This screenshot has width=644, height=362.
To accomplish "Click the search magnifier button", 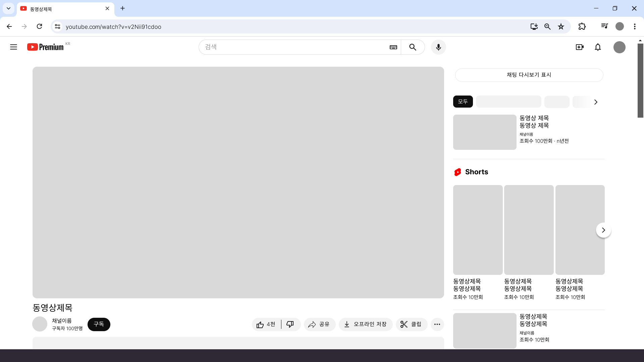I will coord(413,47).
